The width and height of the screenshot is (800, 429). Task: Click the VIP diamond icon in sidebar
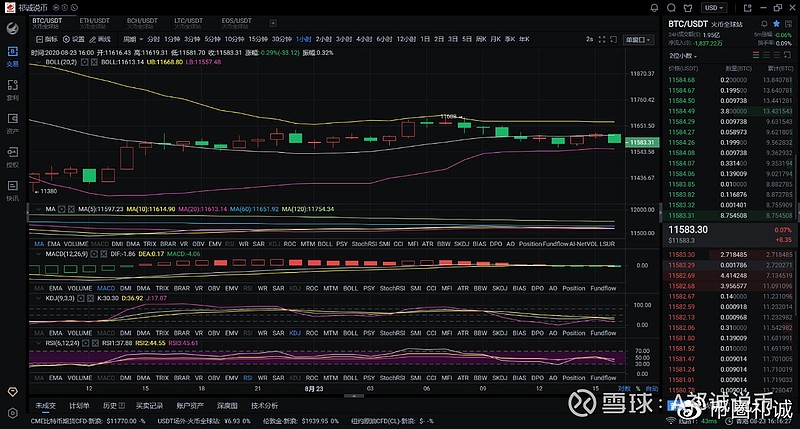click(x=12, y=391)
